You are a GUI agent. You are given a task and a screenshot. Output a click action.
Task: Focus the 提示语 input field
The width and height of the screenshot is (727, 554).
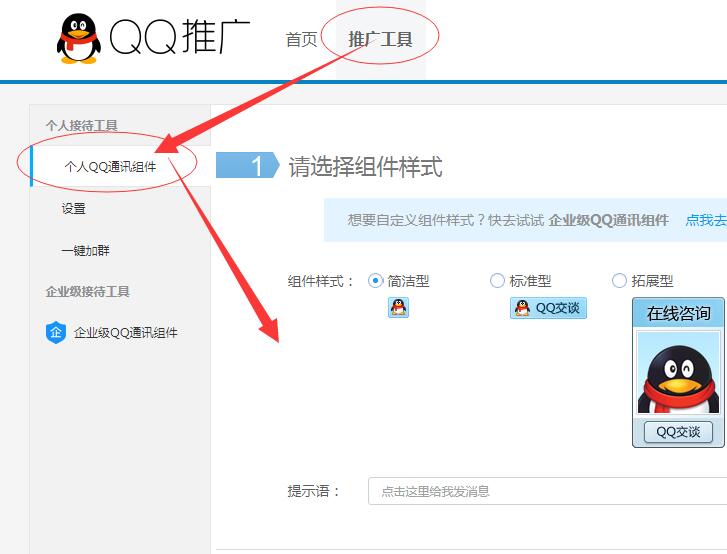[548, 491]
